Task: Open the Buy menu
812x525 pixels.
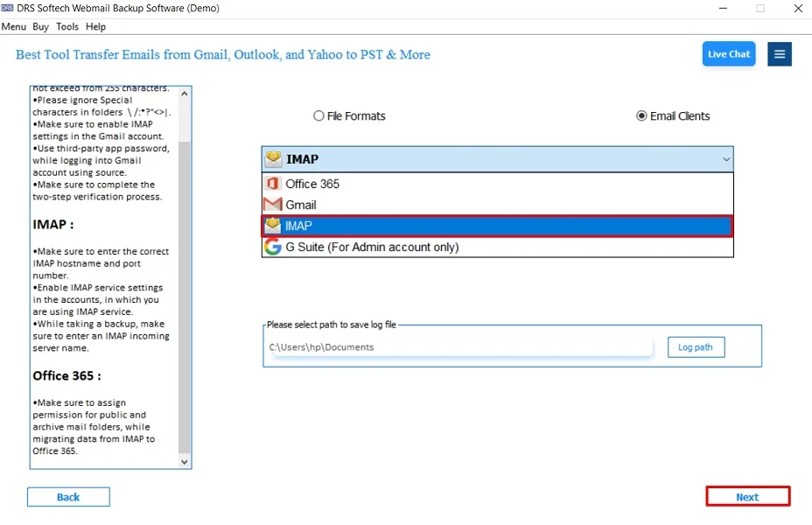Action: tap(40, 26)
